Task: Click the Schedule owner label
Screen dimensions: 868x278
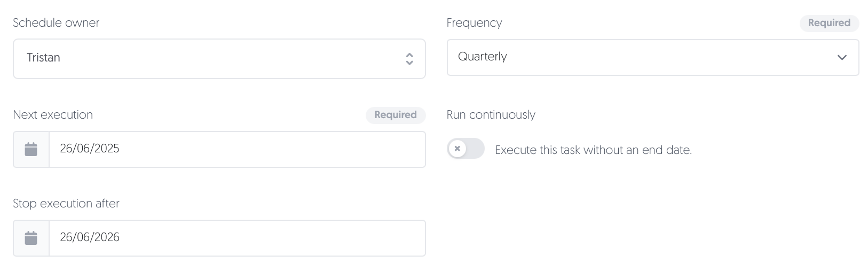Action: (56, 23)
